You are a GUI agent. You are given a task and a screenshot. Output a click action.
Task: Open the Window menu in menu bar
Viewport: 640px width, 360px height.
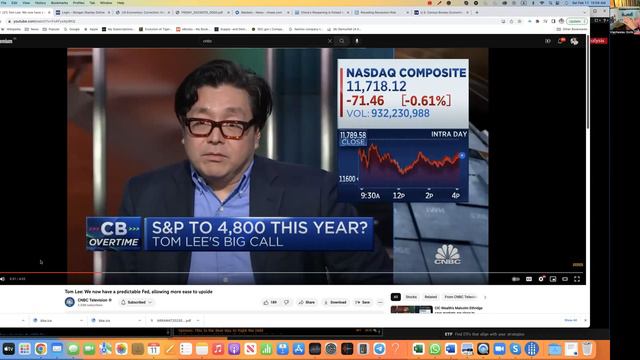tap(106, 3)
